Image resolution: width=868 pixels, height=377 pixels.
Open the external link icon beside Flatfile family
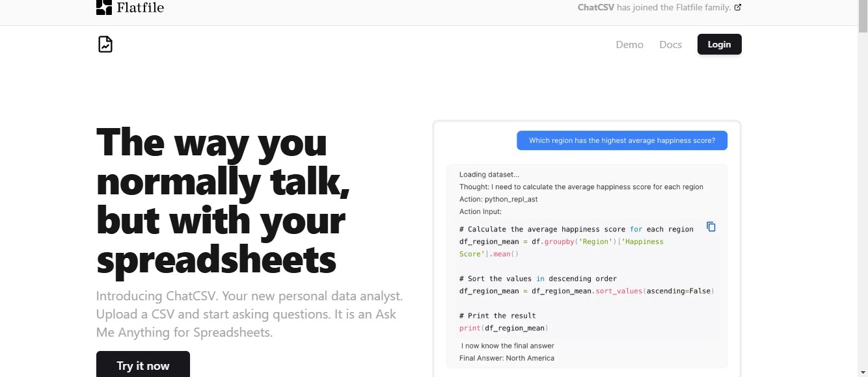pyautogui.click(x=737, y=8)
